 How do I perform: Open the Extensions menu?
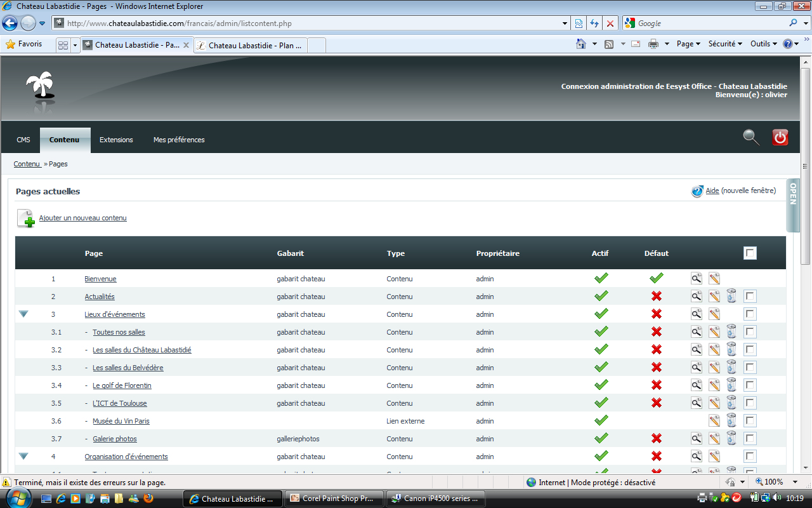tap(116, 140)
